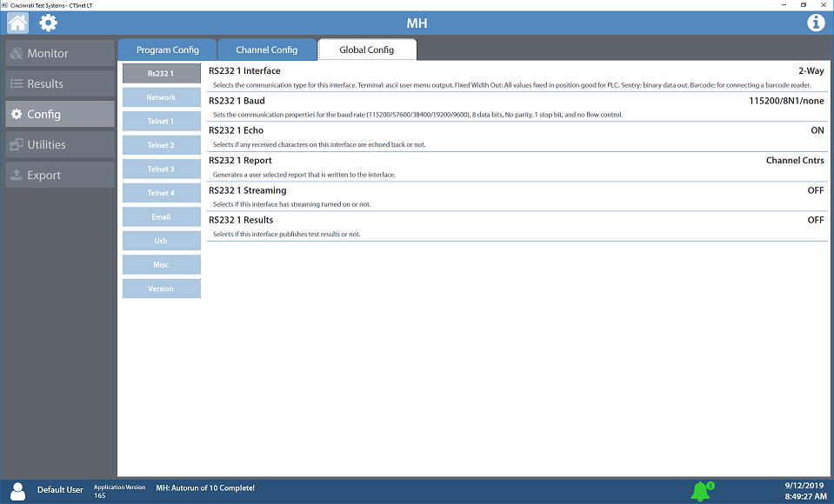Viewport: 834px width, 504px height.
Task: Change RS232 1 Interface value 2-Way
Action: (811, 70)
